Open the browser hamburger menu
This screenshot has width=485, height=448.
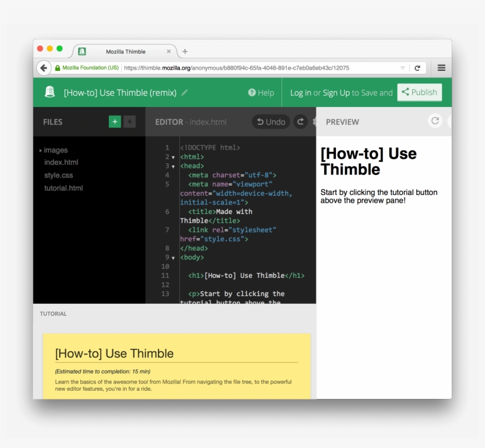[441, 68]
